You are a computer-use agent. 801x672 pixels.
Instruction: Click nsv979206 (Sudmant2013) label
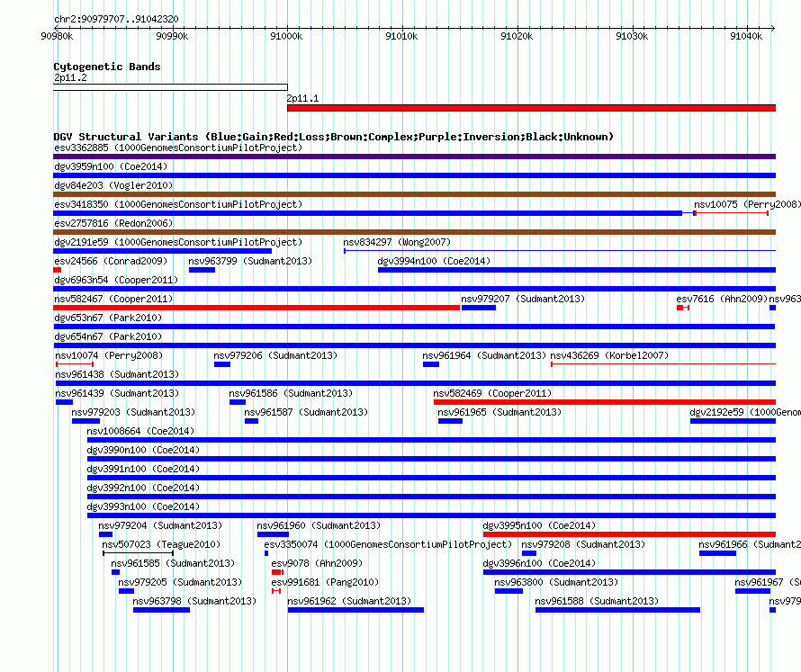pos(276,355)
